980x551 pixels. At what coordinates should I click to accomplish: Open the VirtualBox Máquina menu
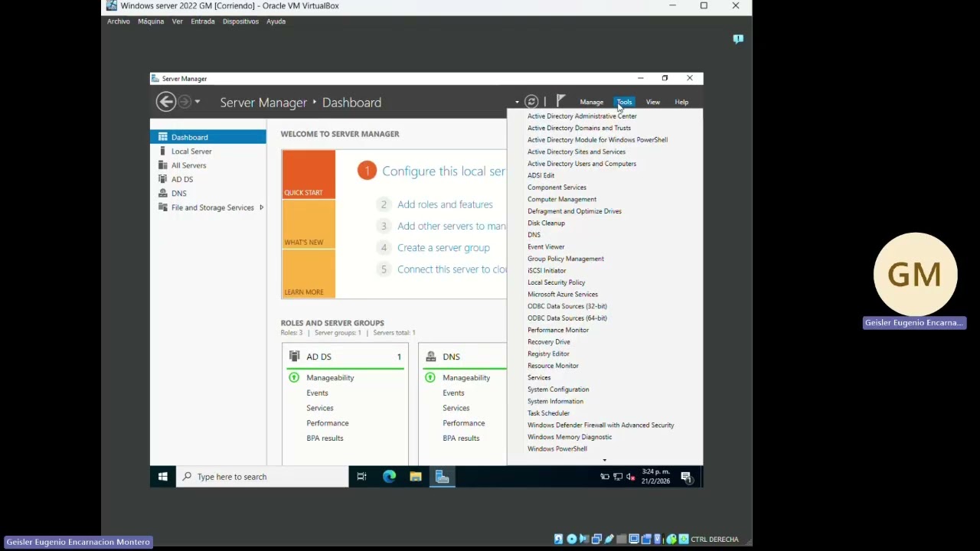point(151,21)
